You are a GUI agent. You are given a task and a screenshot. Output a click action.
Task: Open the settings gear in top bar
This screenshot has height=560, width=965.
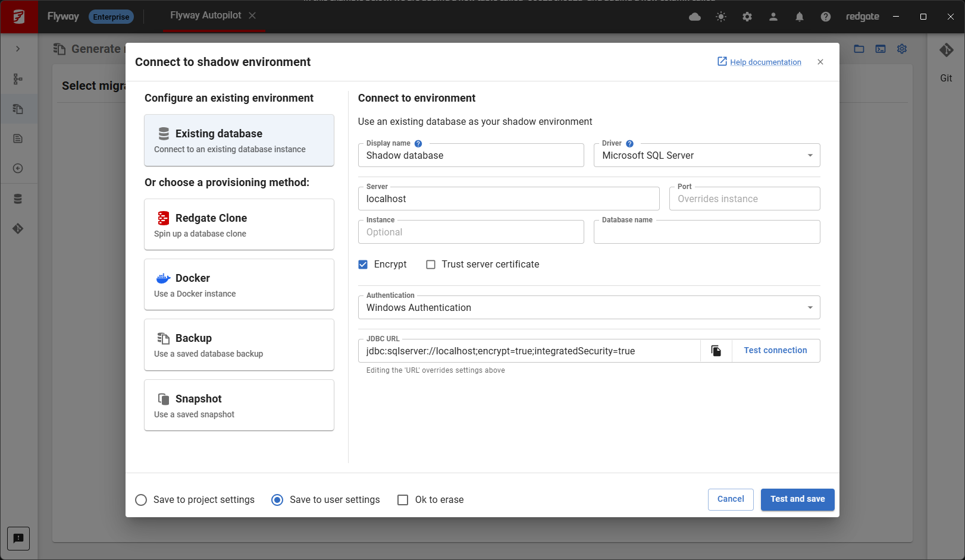tap(747, 17)
